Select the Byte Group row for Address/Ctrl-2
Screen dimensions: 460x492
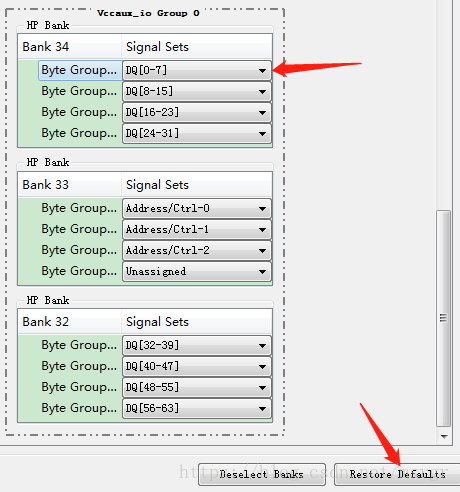coord(80,251)
